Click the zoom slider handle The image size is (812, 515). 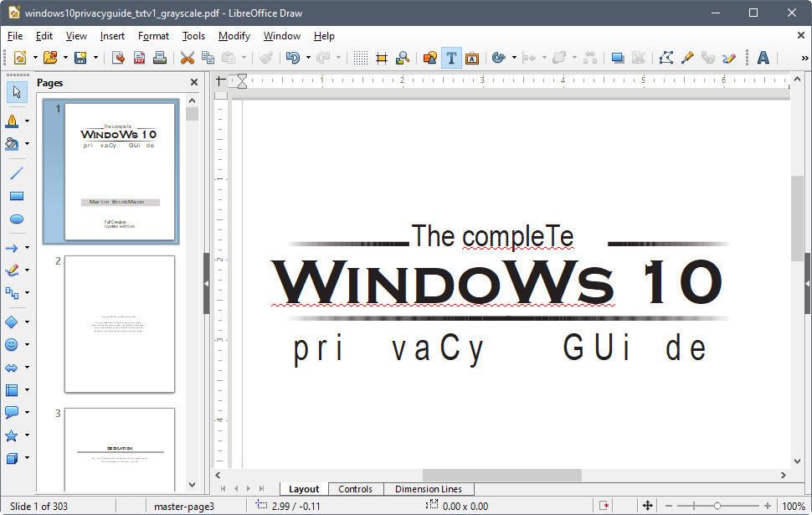[x=717, y=506]
